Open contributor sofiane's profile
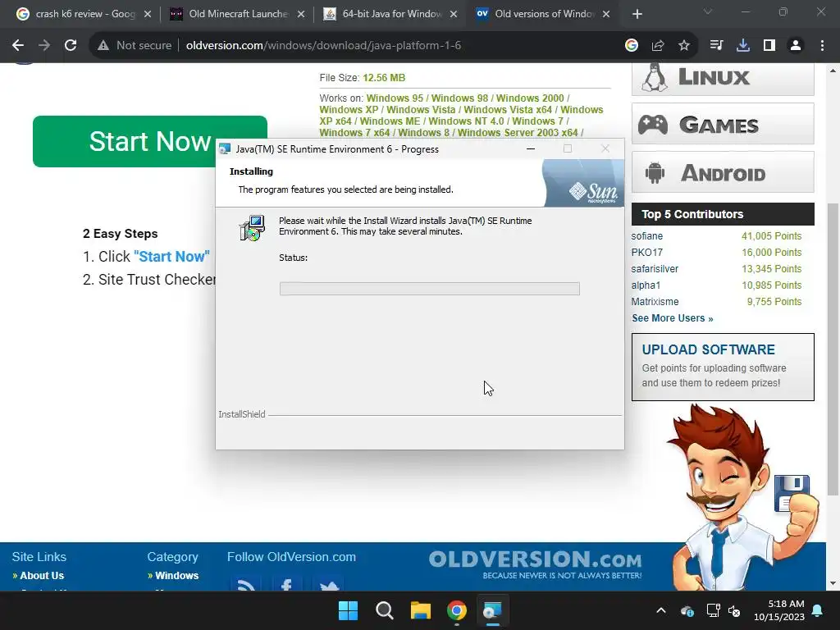 [x=646, y=236]
